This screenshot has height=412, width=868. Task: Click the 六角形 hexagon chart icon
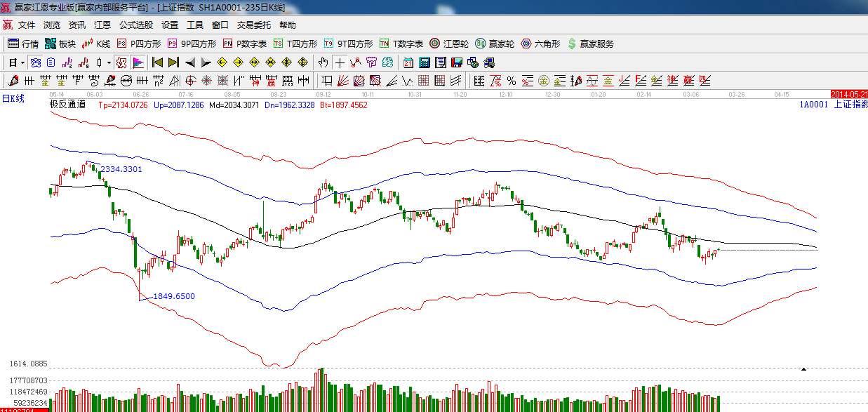[x=540, y=44]
